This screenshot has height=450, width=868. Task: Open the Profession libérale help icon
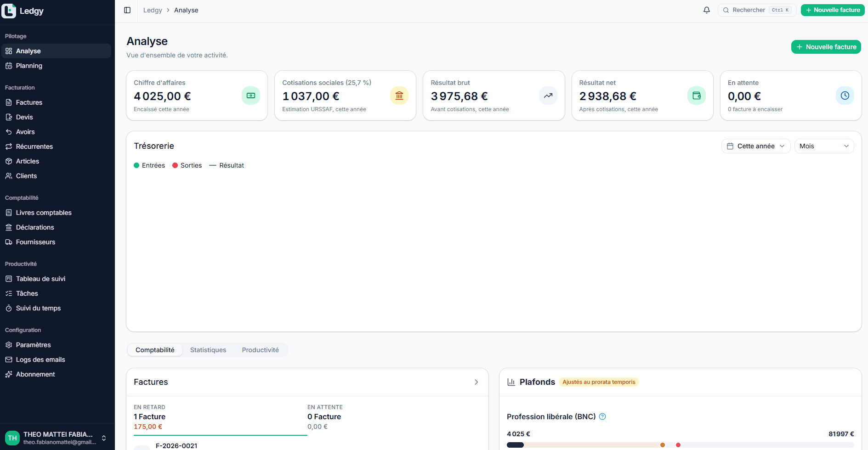602,416
